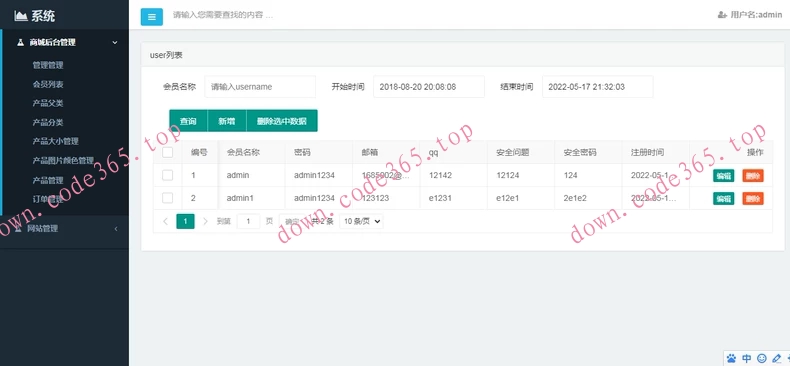Open 产品大小管理 in the sidebar
This screenshot has height=366, width=790.
pos(55,142)
